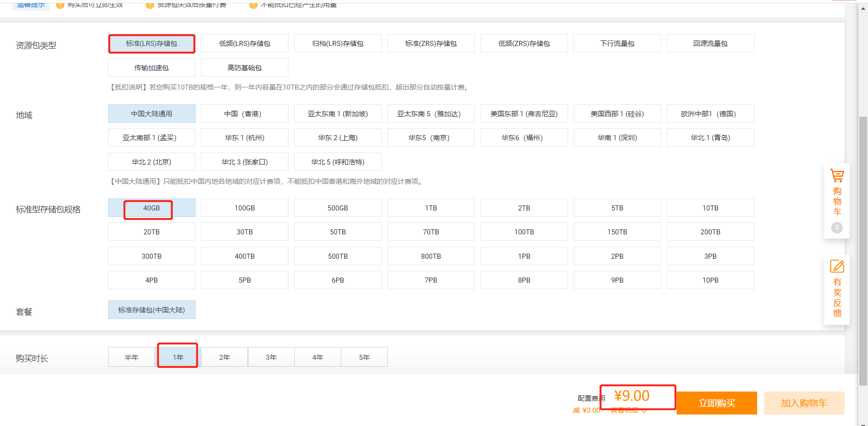The image size is (868, 426).
Task: Choose region 华东 1 (杭州)
Action: point(245,137)
